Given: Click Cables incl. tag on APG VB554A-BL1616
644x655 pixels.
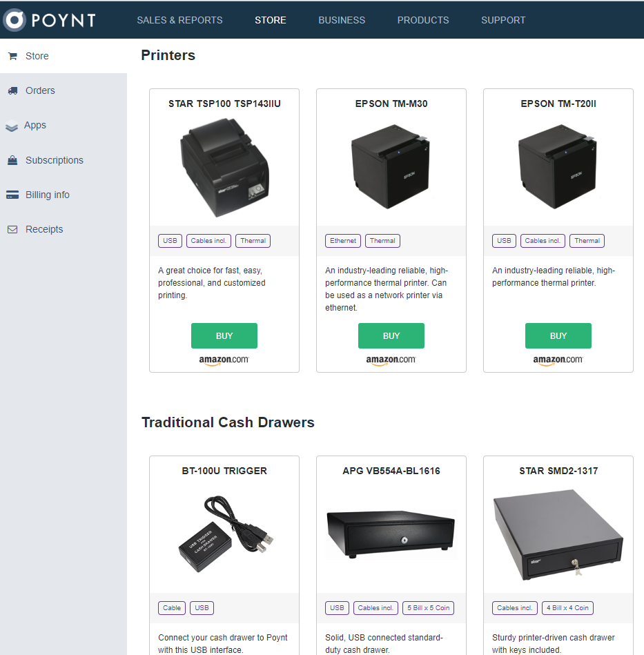Looking at the screenshot, I should pos(375,608).
